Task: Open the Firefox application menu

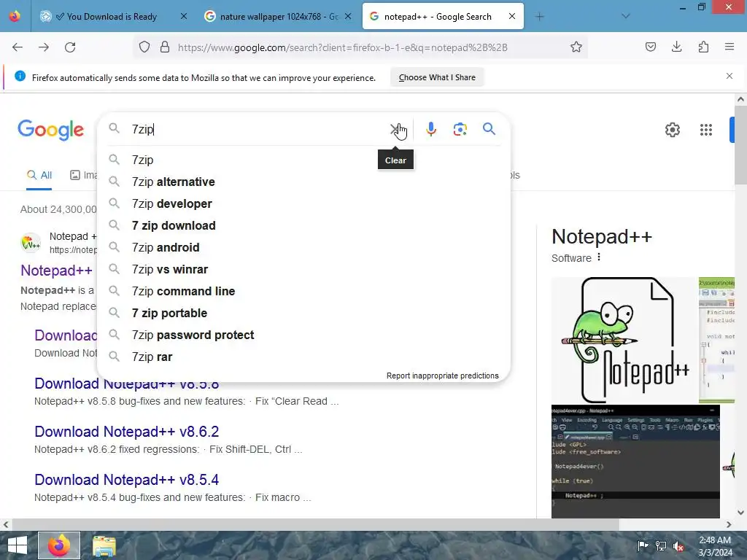Action: (x=729, y=47)
